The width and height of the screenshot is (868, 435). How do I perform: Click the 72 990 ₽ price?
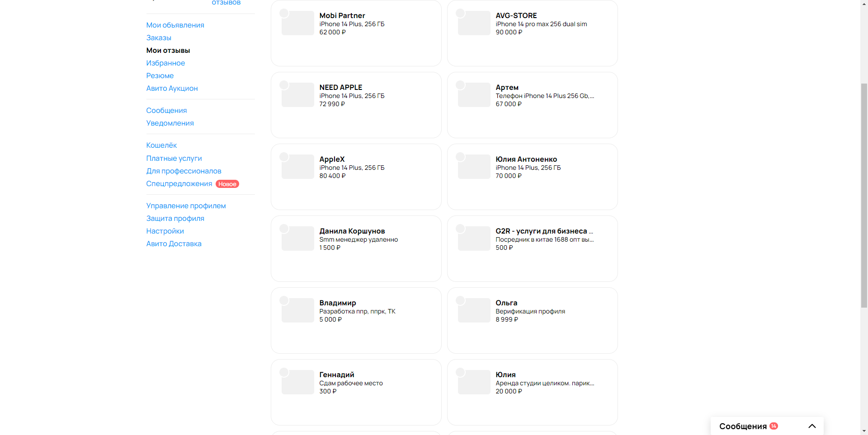(332, 104)
